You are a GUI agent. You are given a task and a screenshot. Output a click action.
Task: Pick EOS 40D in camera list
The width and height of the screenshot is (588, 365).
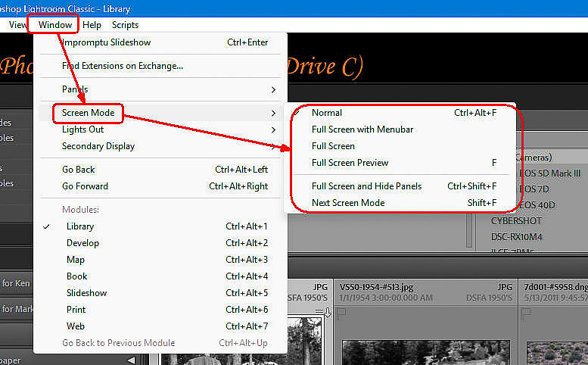[537, 205]
